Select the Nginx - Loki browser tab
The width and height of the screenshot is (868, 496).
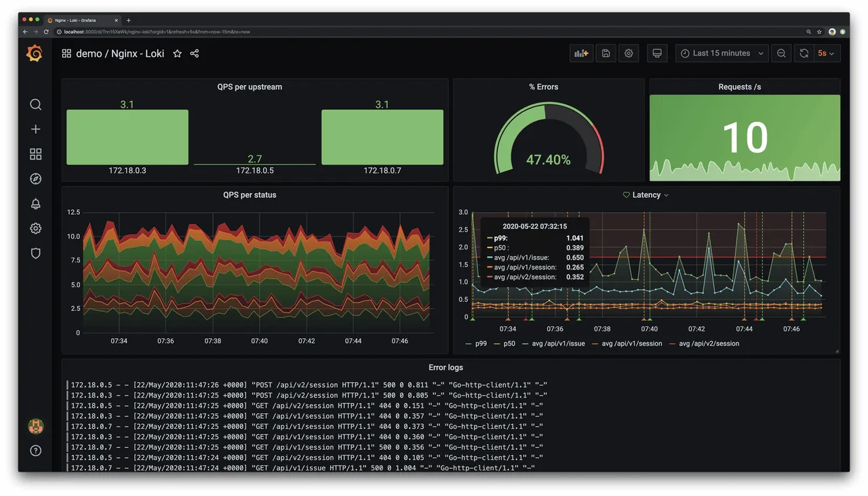click(83, 20)
